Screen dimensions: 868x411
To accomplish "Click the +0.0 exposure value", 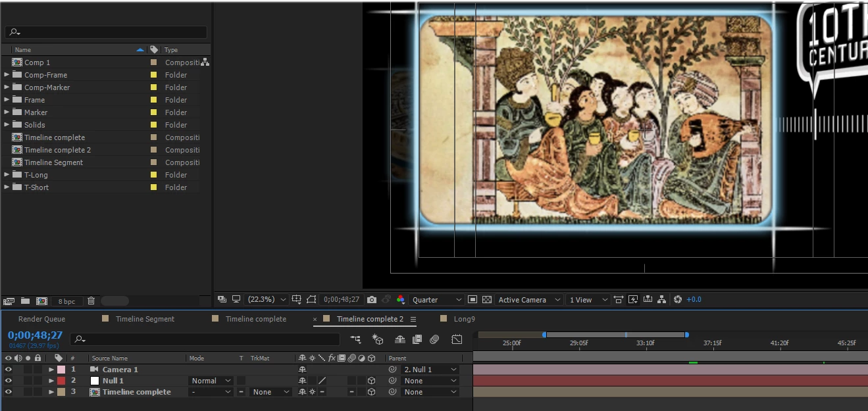I will 694,299.
